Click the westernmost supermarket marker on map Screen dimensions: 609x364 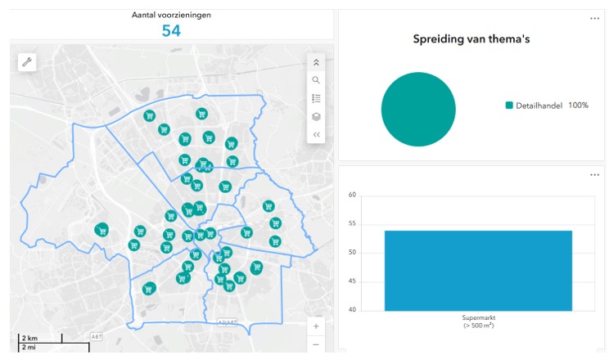point(101,231)
